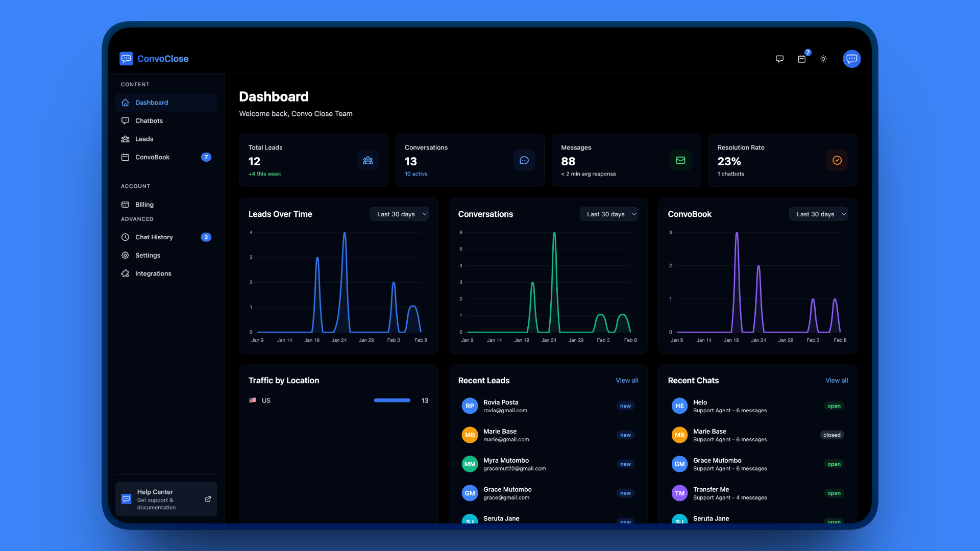The image size is (980, 551).
Task: Expand Leads Over Time range dropdown
Action: (399, 214)
